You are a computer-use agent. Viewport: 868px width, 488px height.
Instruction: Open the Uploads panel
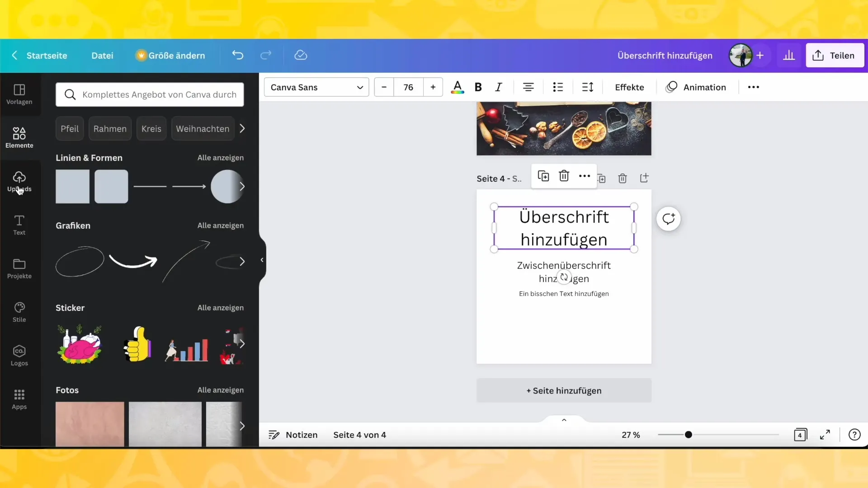click(19, 181)
